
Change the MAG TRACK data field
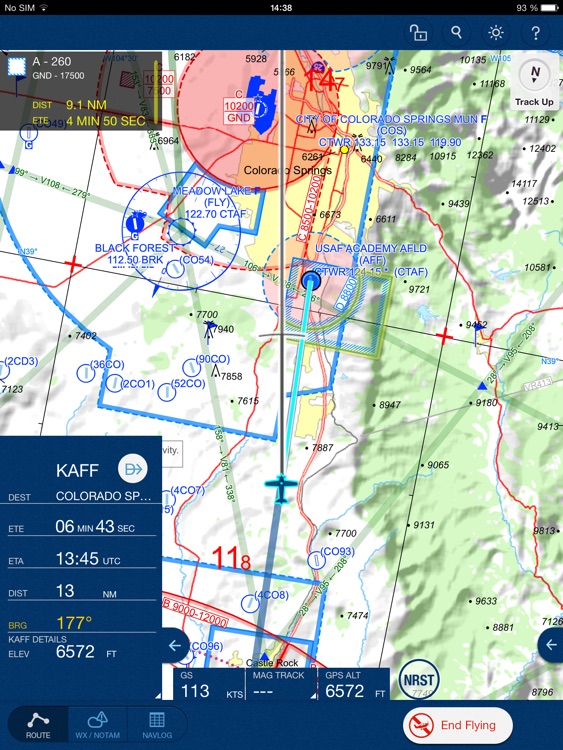click(281, 684)
